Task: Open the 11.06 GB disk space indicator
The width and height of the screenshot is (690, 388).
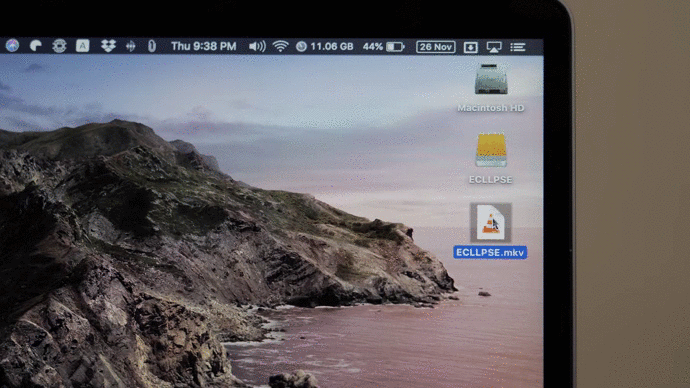Action: click(325, 47)
